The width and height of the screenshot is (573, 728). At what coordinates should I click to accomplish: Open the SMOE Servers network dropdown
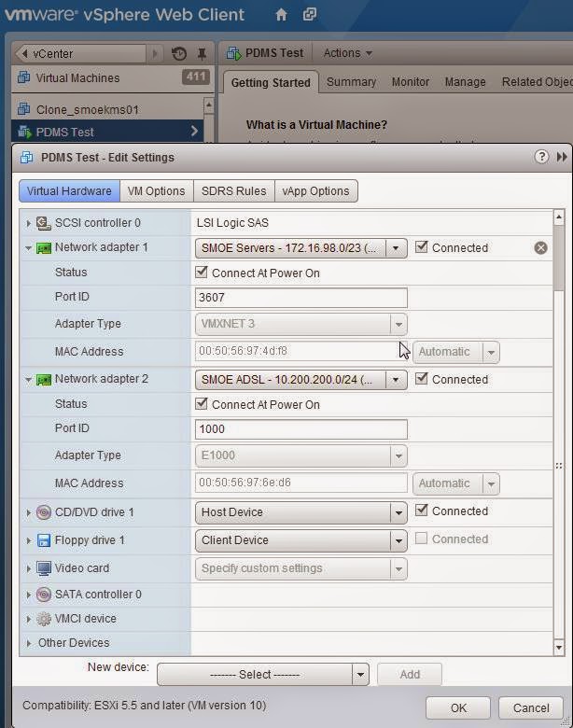pyautogui.click(x=300, y=248)
